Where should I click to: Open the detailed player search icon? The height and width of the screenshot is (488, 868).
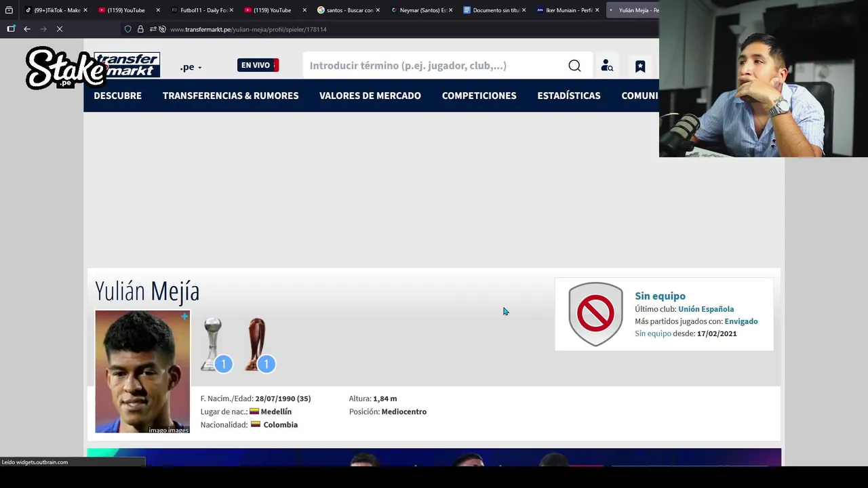click(x=607, y=66)
